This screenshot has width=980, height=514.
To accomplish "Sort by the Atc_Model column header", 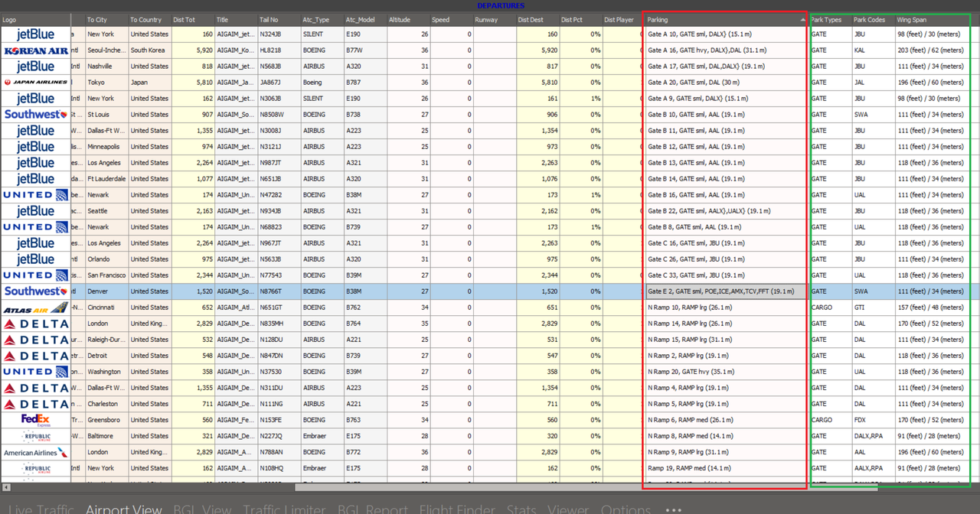I will pos(364,20).
